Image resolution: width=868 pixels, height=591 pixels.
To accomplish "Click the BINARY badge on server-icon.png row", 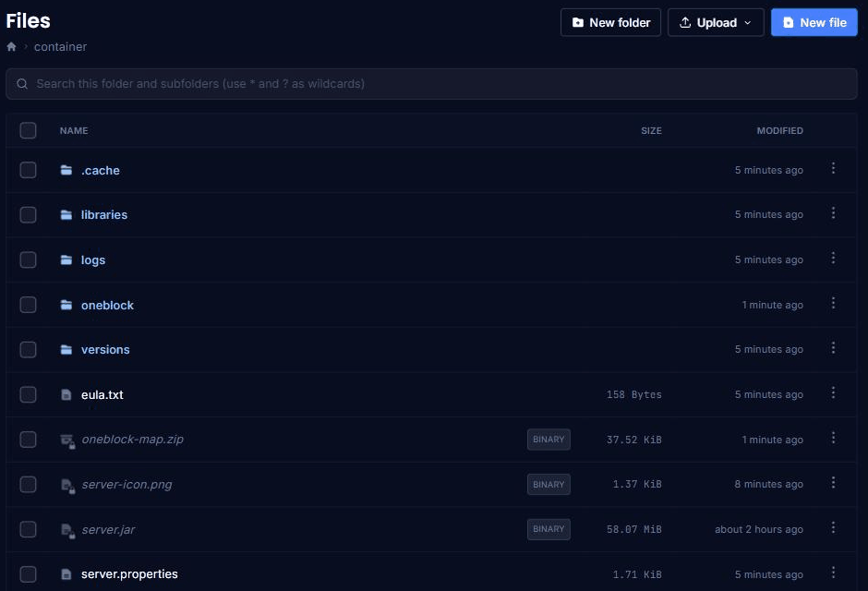I will pos(549,484).
